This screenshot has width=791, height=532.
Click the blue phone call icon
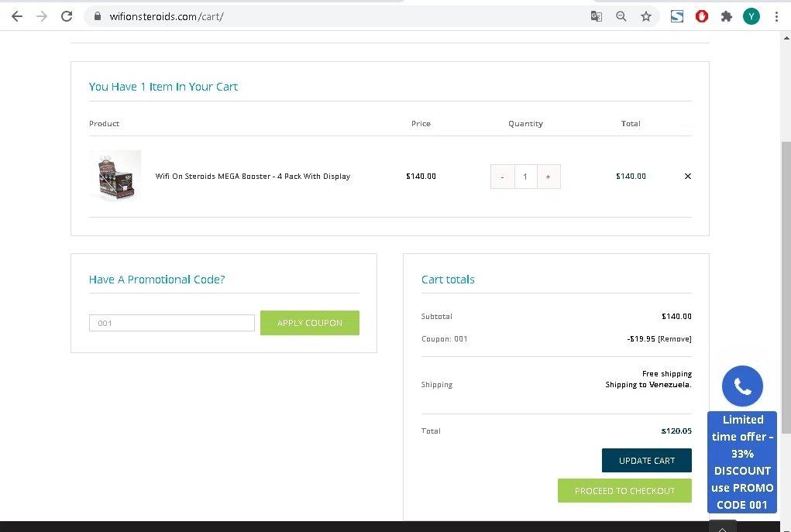click(x=742, y=386)
